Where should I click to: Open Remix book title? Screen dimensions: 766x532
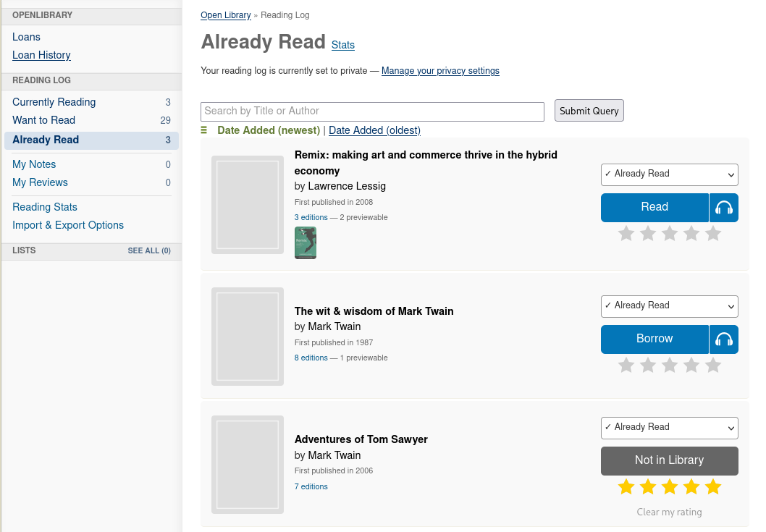(x=426, y=163)
